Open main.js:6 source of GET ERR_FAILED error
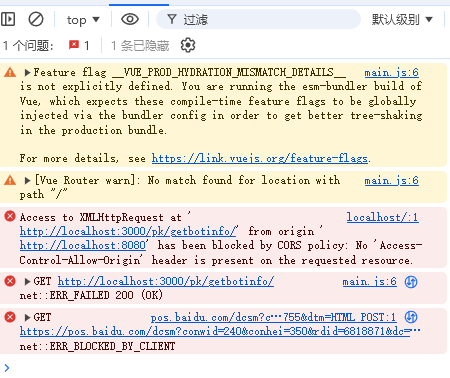The height and width of the screenshot is (378, 450). tap(370, 282)
